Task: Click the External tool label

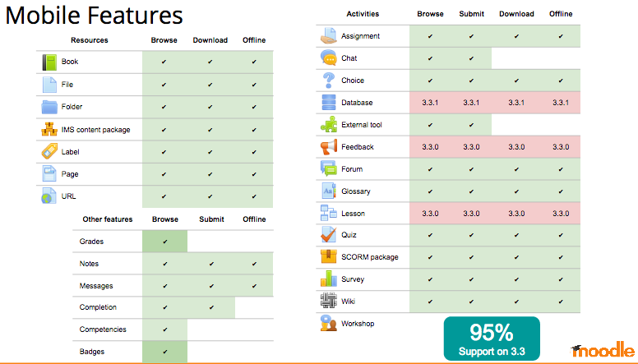Action: pos(362,125)
